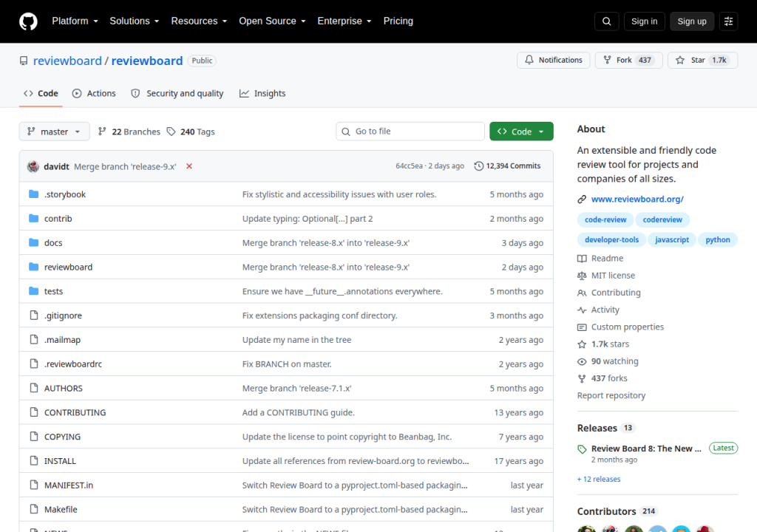Expand the Enterprise menu
Image resolution: width=757 pixels, height=532 pixels.
tap(344, 21)
